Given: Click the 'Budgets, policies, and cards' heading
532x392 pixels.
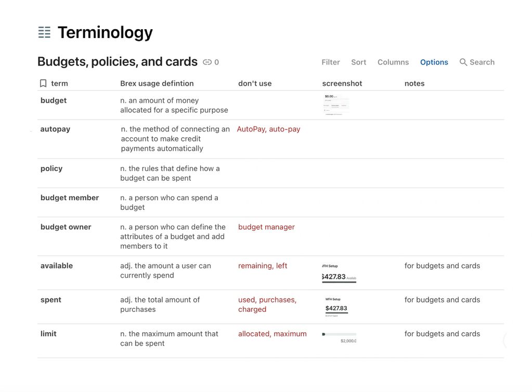Looking at the screenshot, I should click(x=118, y=62).
